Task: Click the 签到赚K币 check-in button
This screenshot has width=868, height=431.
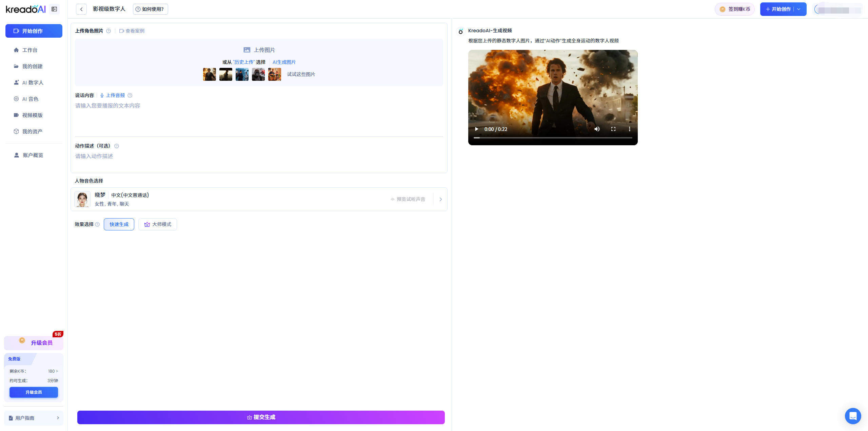Action: pos(734,9)
